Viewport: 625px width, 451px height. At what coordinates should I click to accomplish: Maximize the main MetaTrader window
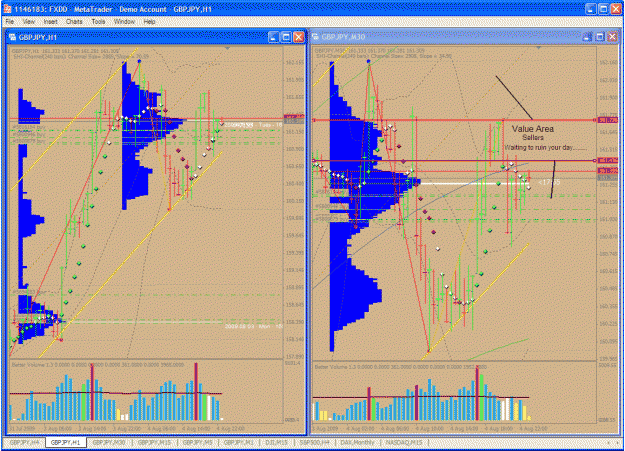[603, 9]
